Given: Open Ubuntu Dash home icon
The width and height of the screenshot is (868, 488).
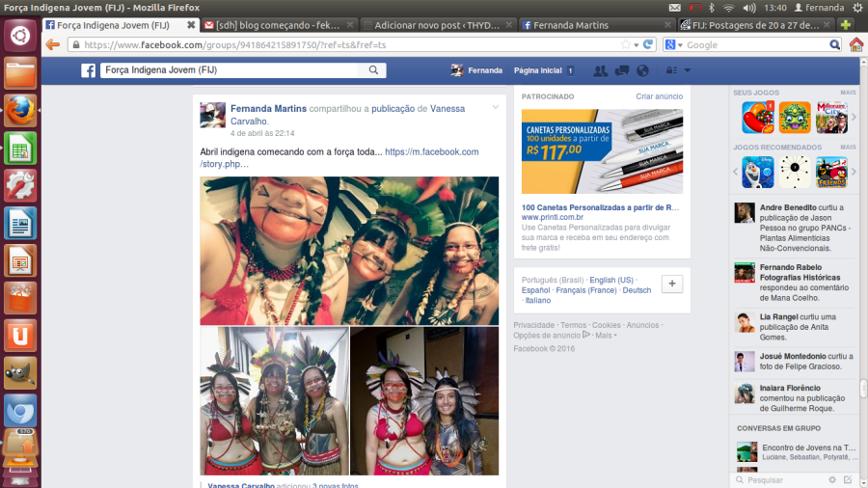Looking at the screenshot, I should click(x=20, y=36).
